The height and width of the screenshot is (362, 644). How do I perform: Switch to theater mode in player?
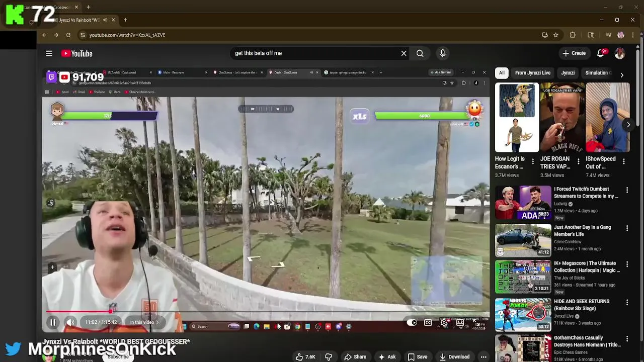pyautogui.click(x=460, y=323)
